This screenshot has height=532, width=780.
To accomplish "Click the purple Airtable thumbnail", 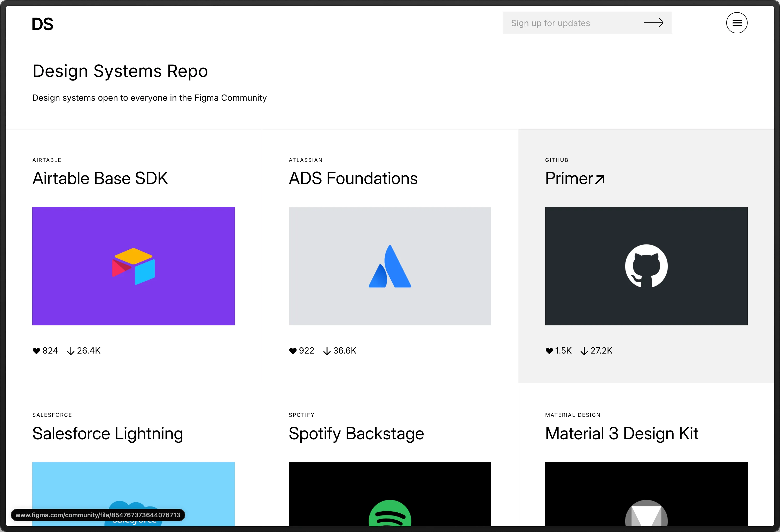I will [x=133, y=266].
